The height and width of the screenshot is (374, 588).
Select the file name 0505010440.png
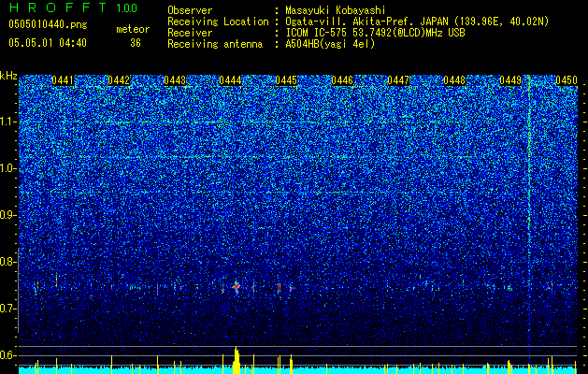pos(48,24)
